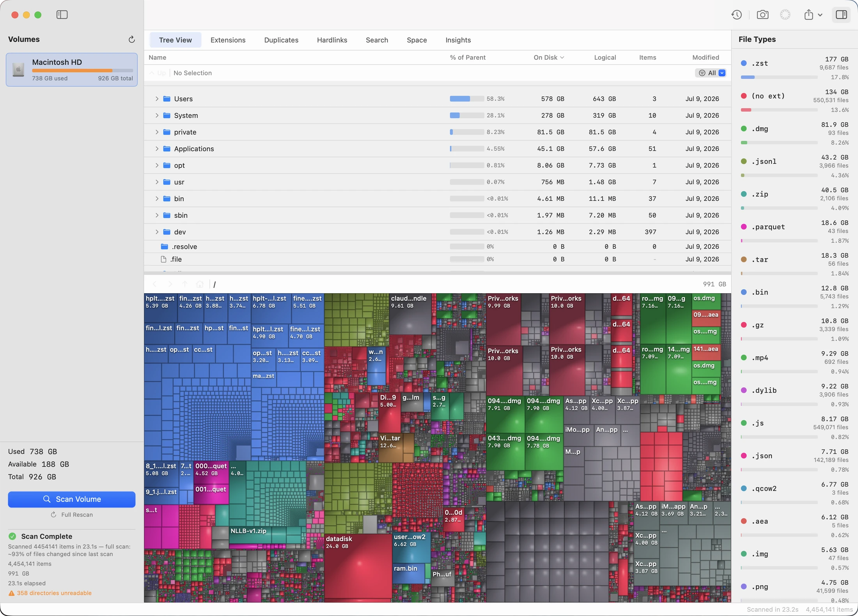Click the .resolve folder icon
The image size is (858, 616).
coord(165,246)
